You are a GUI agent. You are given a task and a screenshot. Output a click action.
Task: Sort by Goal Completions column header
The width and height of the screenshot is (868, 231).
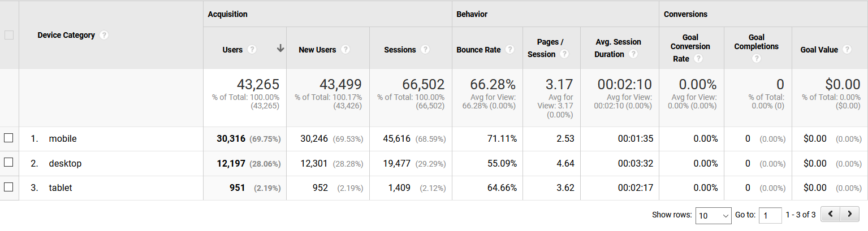(756, 42)
